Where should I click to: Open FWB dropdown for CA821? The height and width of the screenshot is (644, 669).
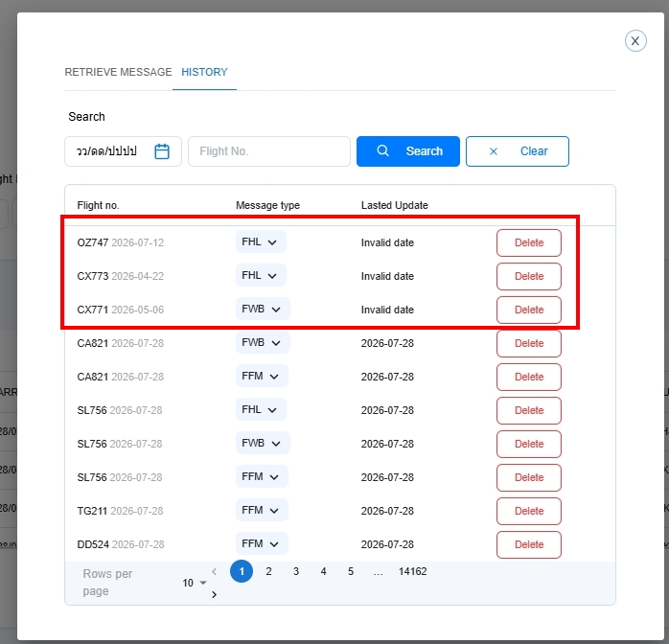263,342
